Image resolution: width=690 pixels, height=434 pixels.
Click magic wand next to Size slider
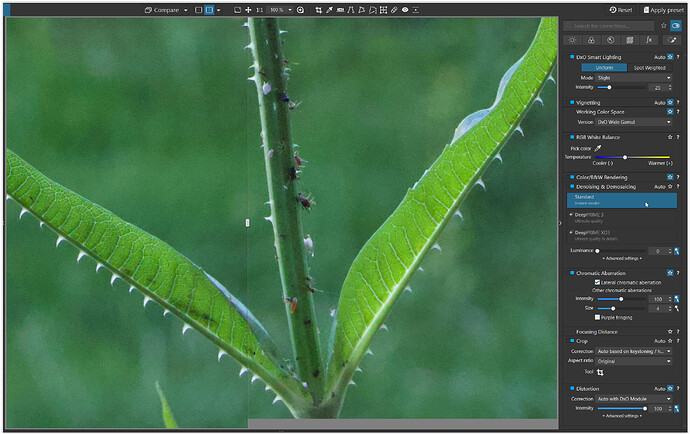click(677, 309)
